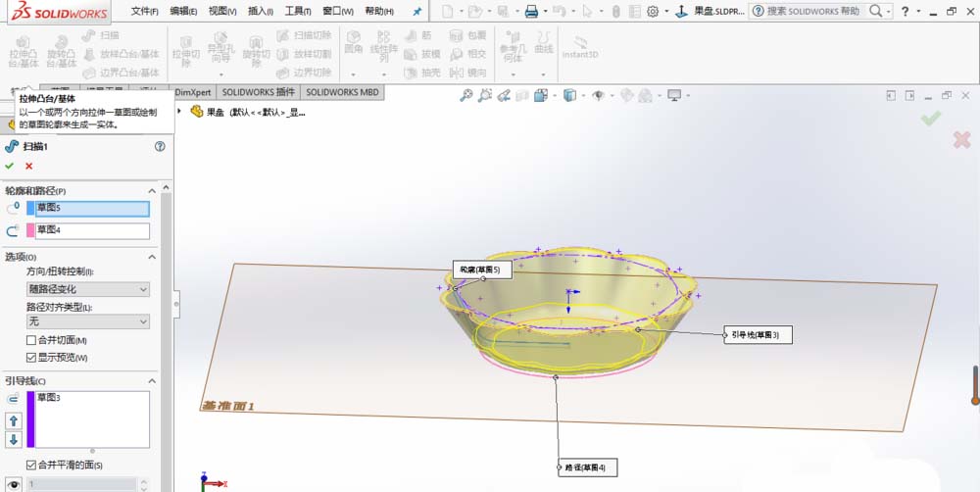Select the Rib (筋) tool
The image size is (980, 492).
(418, 35)
